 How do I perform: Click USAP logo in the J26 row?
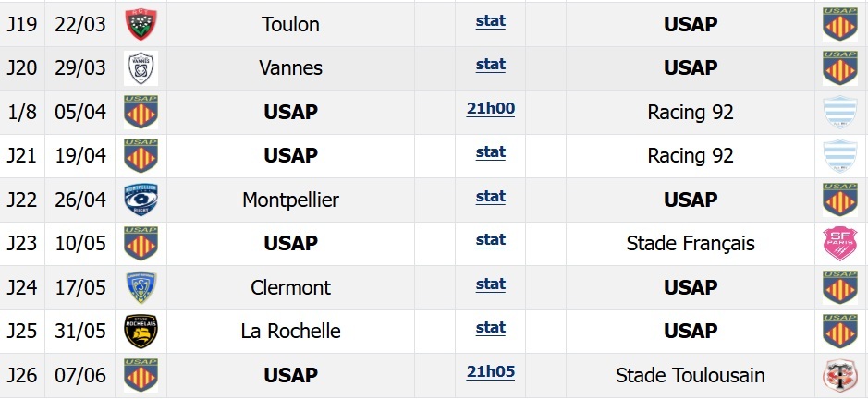141,376
